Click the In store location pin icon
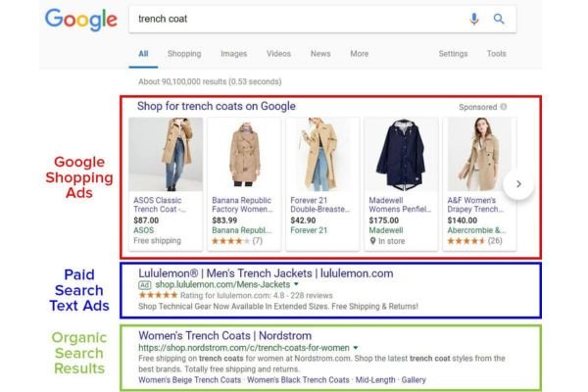This screenshot has width=588, height=392. 372,241
